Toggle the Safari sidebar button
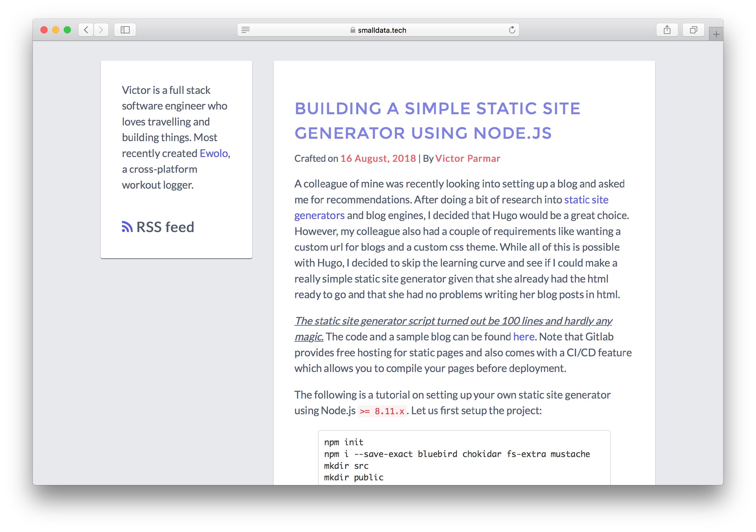Screen dimensions: 756x532 (125, 30)
